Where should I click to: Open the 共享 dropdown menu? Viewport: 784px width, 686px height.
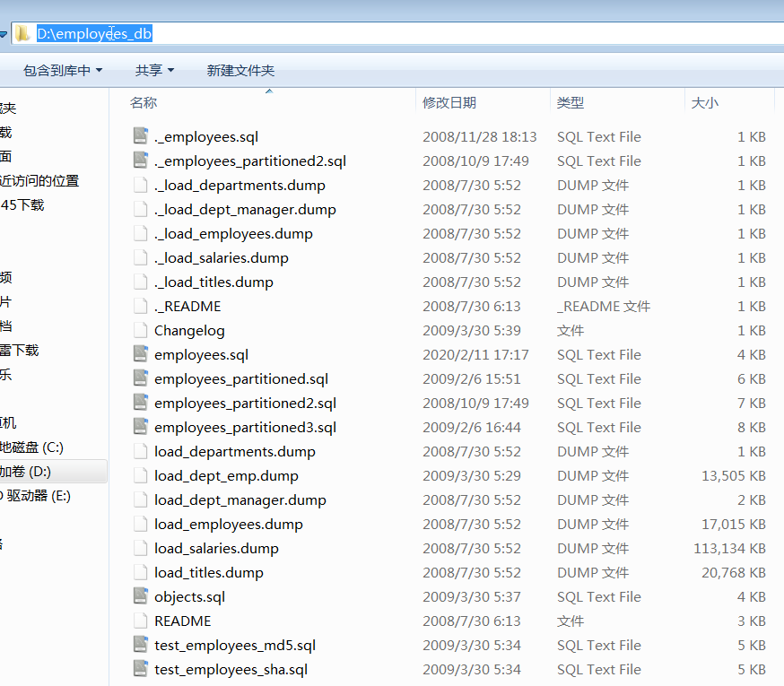[152, 69]
